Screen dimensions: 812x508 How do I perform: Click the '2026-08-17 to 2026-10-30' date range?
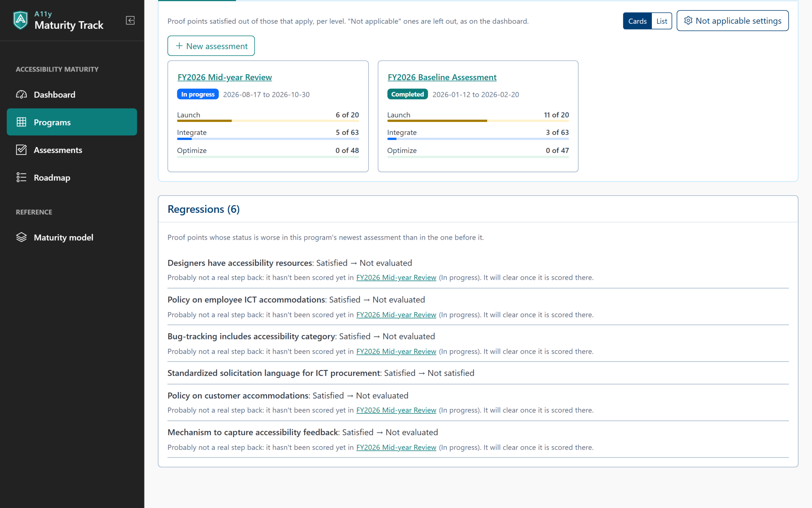point(266,94)
